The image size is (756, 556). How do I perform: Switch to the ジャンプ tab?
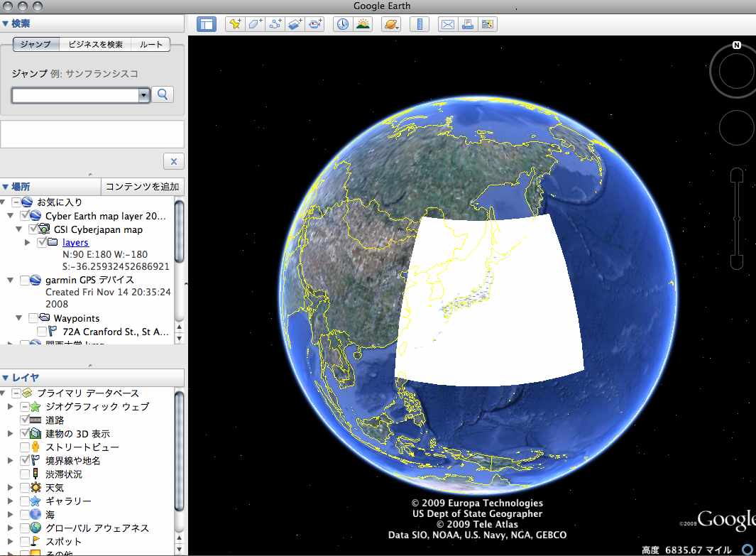[35, 44]
